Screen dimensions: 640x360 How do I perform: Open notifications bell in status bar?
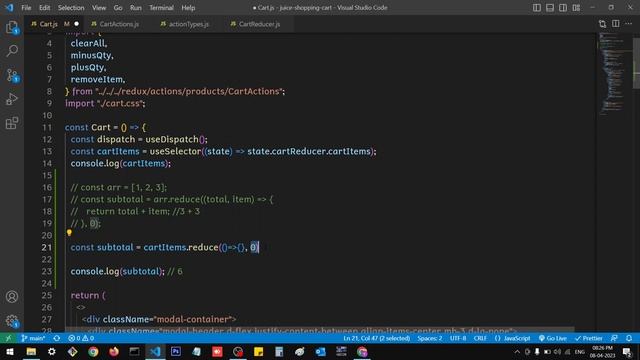tap(629, 338)
